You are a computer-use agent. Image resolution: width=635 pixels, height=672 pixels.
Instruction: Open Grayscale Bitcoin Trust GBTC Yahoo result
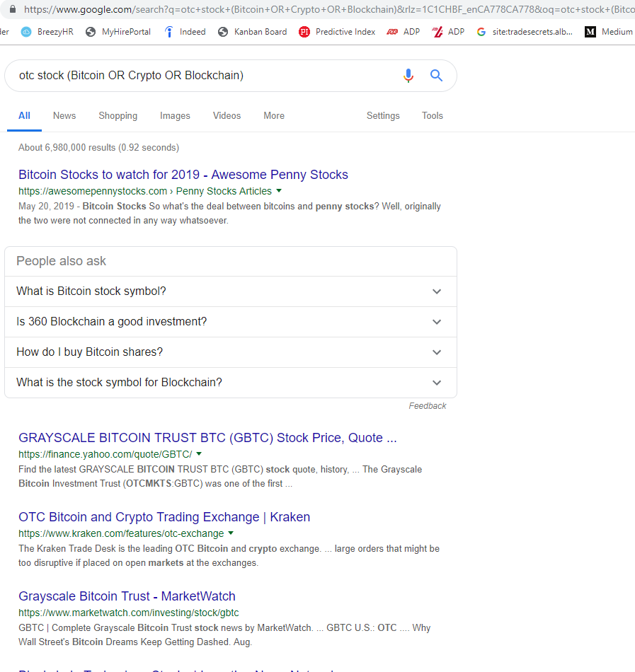point(207,438)
